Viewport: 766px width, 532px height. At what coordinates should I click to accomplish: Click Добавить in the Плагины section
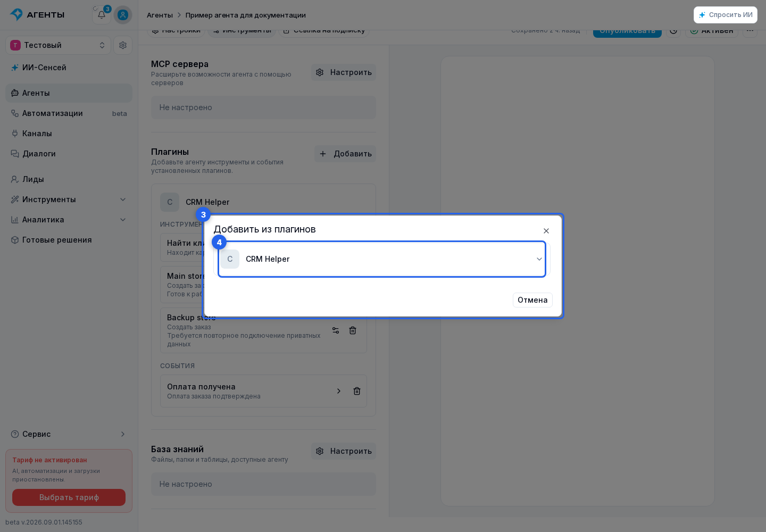[345, 154]
